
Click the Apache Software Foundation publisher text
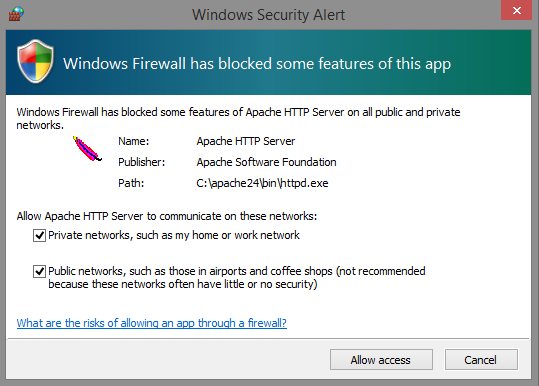point(266,162)
